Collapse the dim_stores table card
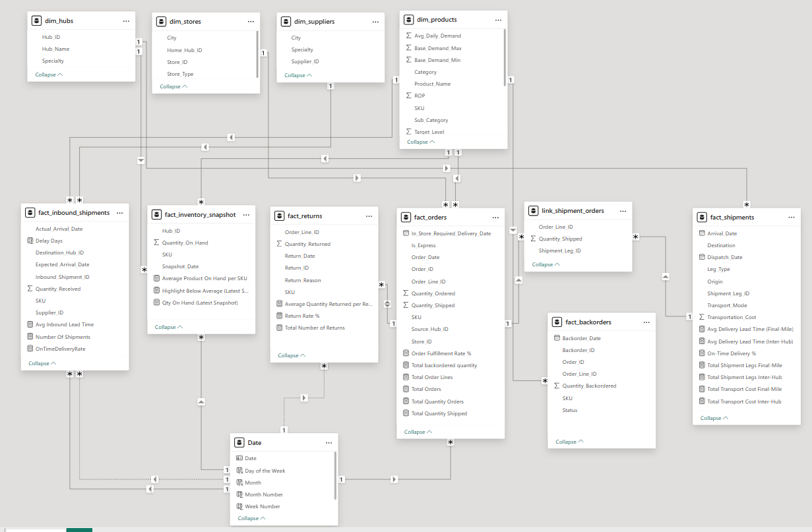 173,86
